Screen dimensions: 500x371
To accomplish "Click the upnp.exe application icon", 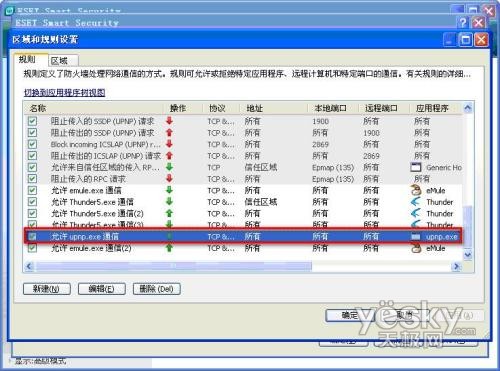I will pos(416,237).
